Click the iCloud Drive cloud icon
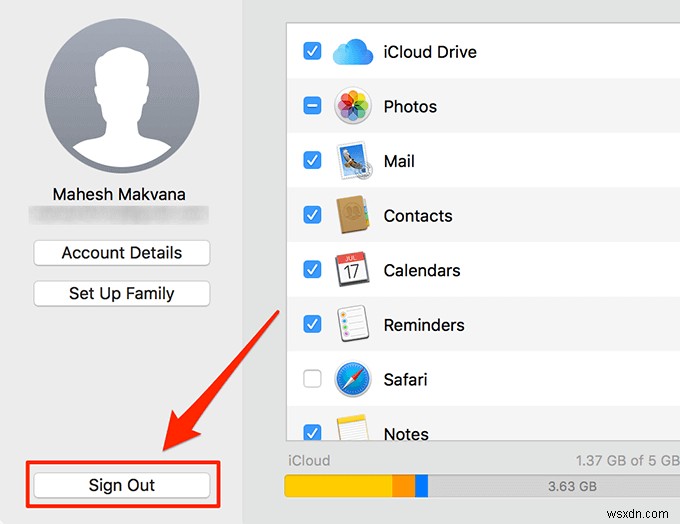 [x=353, y=52]
